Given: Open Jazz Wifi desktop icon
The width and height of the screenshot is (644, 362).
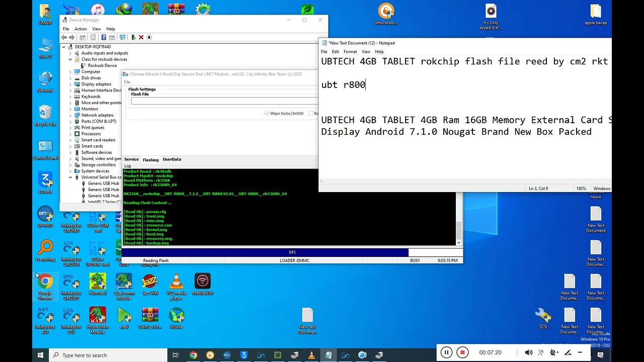Looking at the screenshot, I should click(x=149, y=285).
